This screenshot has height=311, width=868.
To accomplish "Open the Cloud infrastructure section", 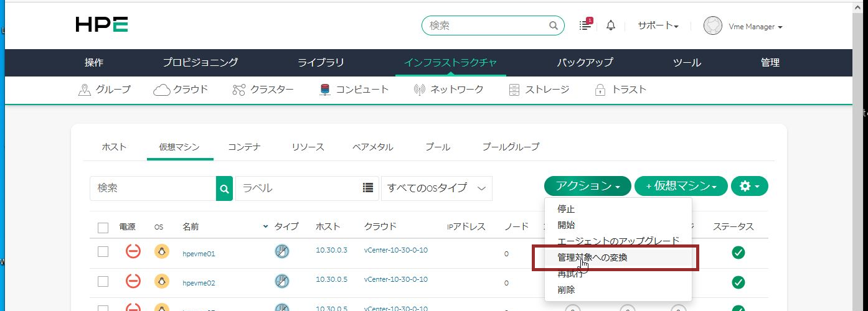I will (181, 90).
